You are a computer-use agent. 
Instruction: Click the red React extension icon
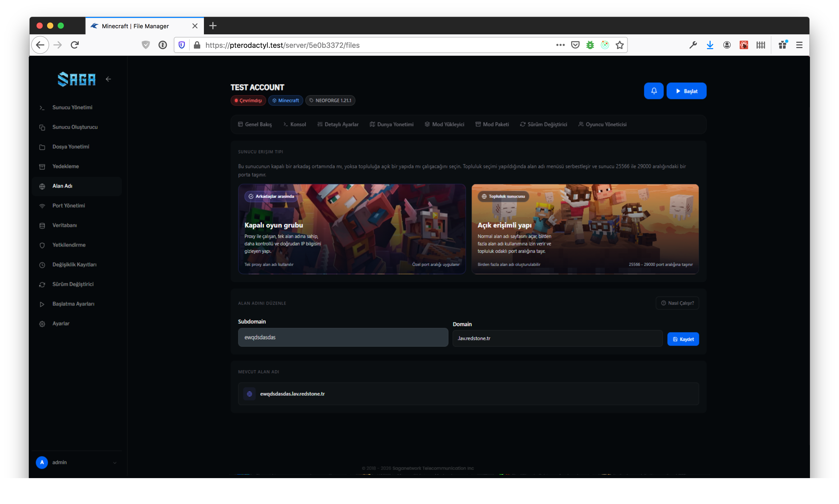(x=744, y=45)
